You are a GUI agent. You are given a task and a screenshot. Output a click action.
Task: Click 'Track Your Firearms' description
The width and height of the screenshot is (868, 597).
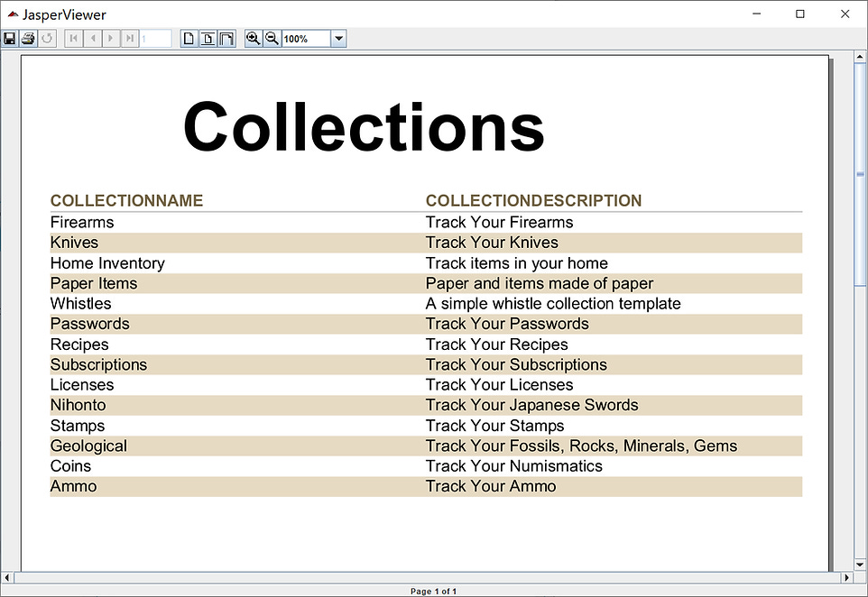coord(499,223)
